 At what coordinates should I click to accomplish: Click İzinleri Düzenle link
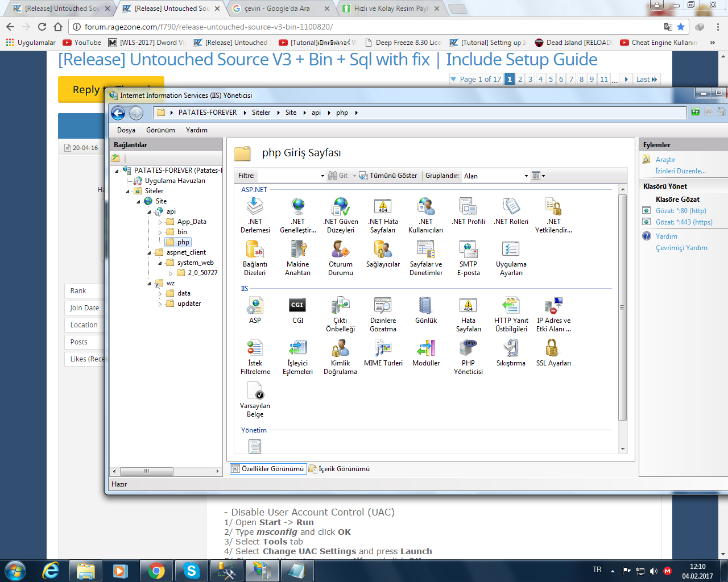[681, 171]
